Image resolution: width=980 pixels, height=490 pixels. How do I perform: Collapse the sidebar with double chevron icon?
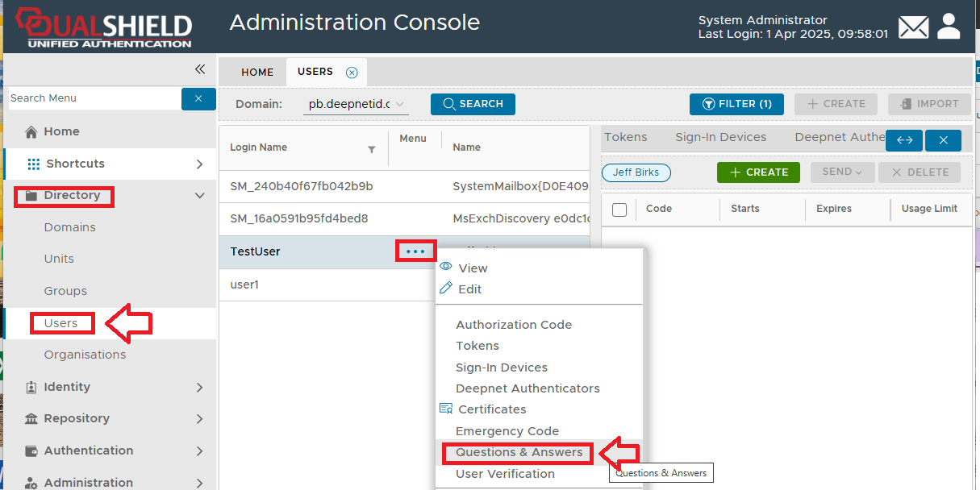coord(200,69)
